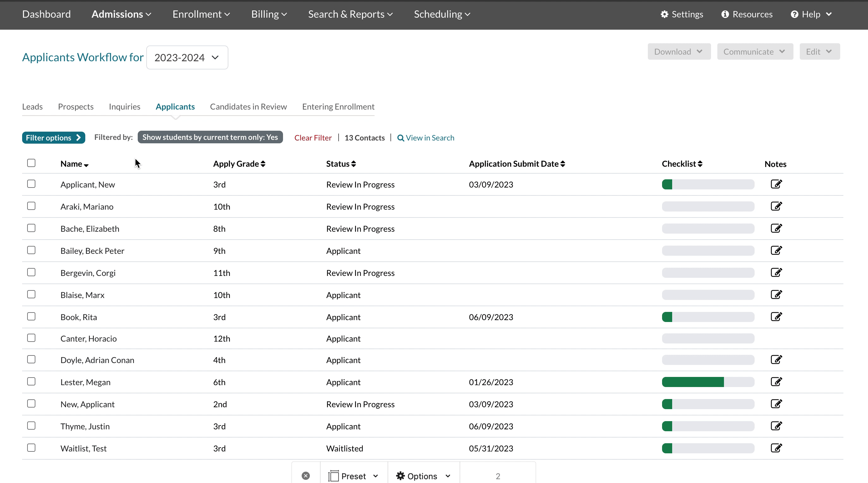Expand the Communicate dropdown
This screenshot has width=868, height=483.
[755, 51]
